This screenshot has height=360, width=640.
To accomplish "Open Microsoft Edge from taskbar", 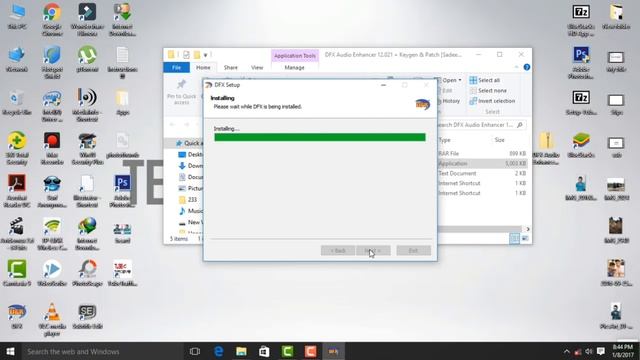I will coord(218,351).
